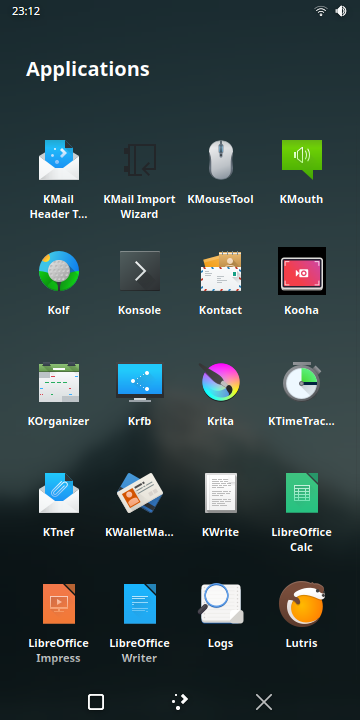Launch KMail Import Wizard icon
Viewport: 360px width, 720px height.
tap(140, 160)
